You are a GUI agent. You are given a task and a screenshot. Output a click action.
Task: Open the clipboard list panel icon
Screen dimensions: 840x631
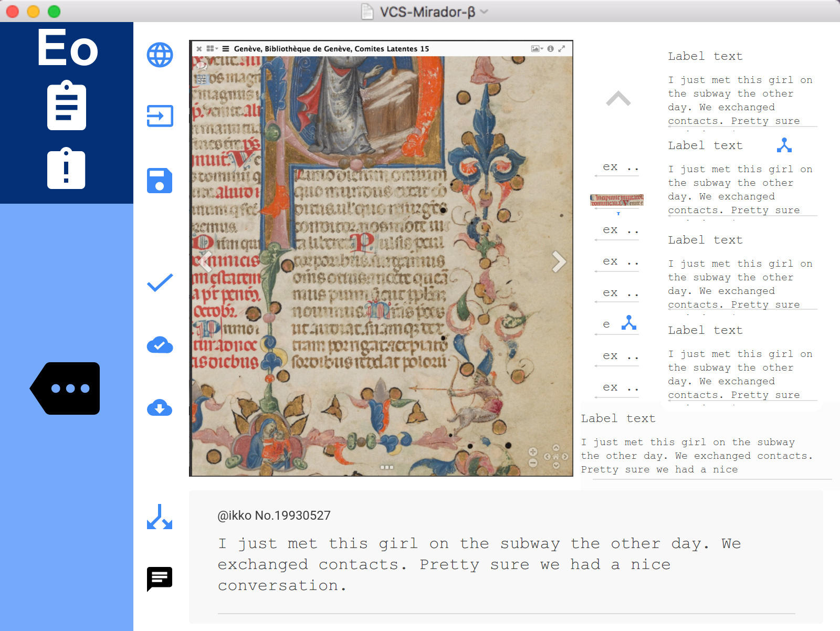(x=67, y=105)
